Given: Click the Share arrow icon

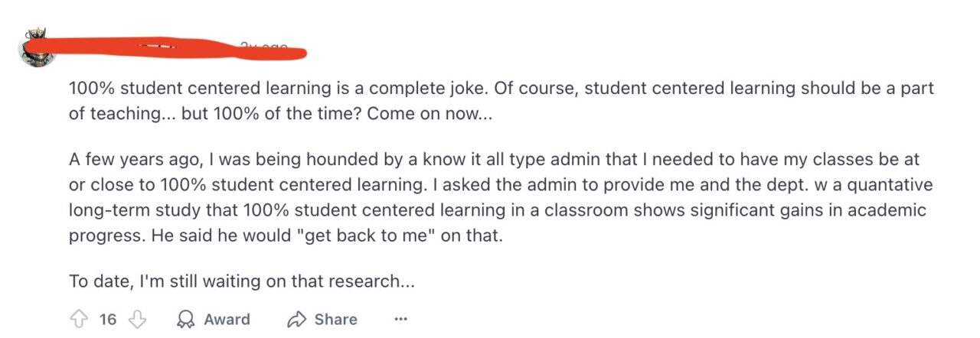Looking at the screenshot, I should pyautogui.click(x=296, y=319).
